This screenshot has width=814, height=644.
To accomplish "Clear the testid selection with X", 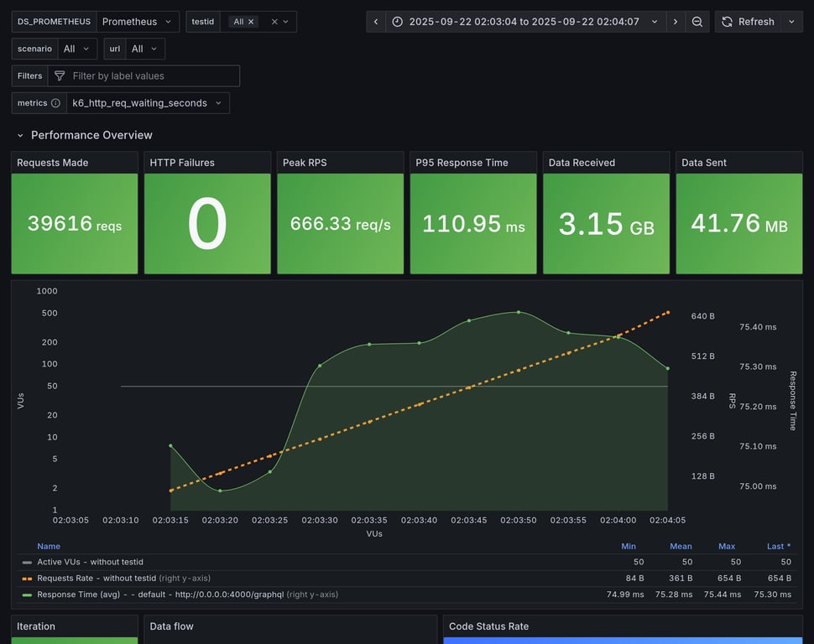I will 274,22.
